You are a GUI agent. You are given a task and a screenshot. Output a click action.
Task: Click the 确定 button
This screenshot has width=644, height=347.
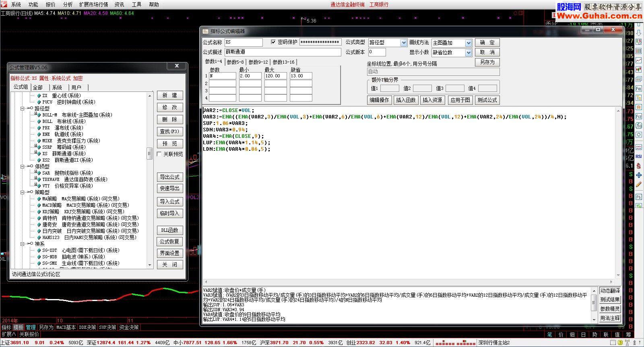tap(487, 42)
